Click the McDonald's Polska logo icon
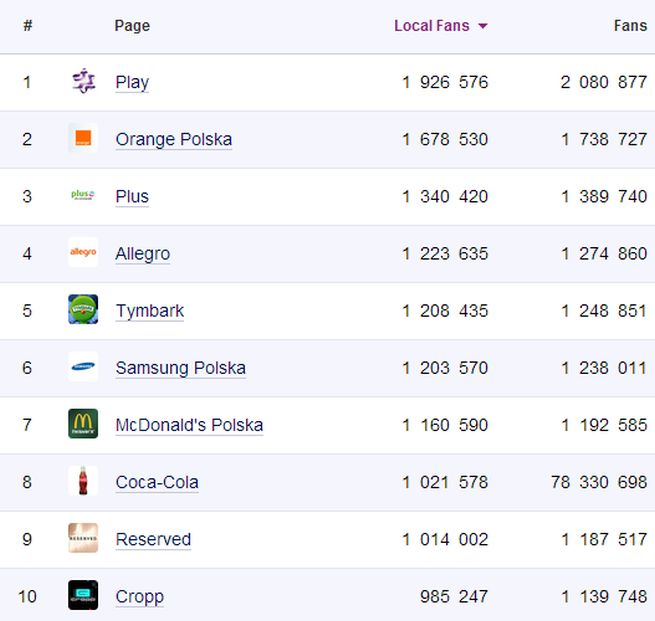The height and width of the screenshot is (621, 655). [x=83, y=424]
